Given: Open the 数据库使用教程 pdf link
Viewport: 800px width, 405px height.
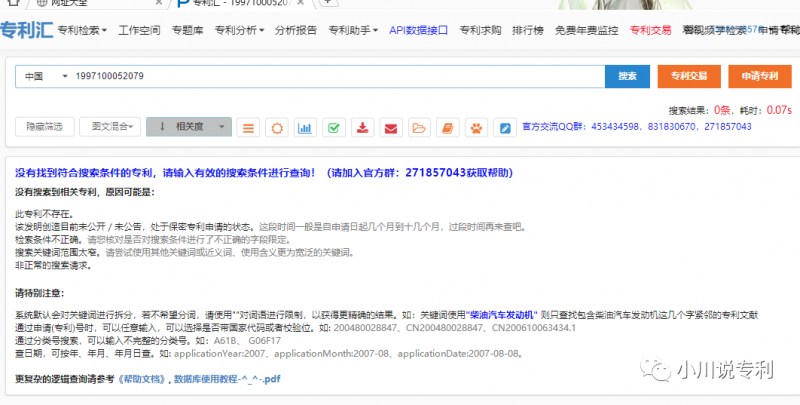Looking at the screenshot, I should point(227,379).
